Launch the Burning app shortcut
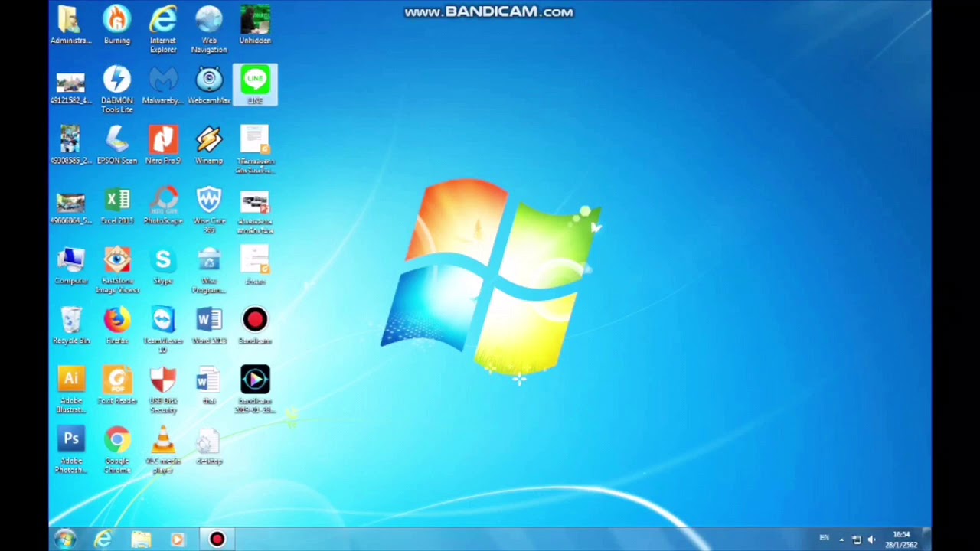 117,24
